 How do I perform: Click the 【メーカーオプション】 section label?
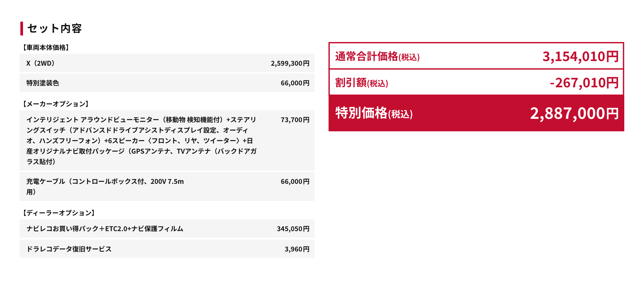(x=56, y=104)
